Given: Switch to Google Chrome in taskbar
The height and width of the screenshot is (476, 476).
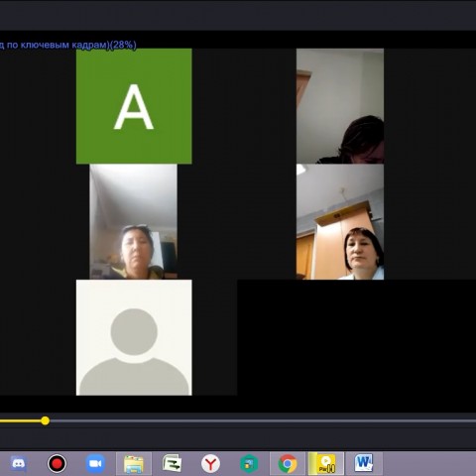Looking at the screenshot, I should (288, 464).
